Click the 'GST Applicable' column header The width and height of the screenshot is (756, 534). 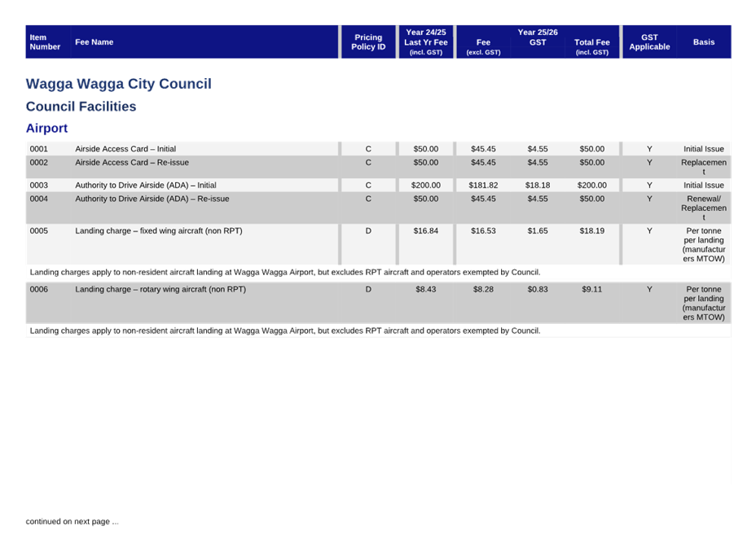click(x=649, y=42)
